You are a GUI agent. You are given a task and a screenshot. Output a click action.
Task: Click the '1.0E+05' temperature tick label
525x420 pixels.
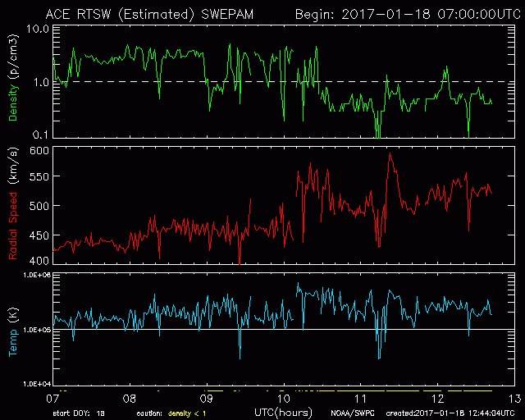(x=37, y=330)
